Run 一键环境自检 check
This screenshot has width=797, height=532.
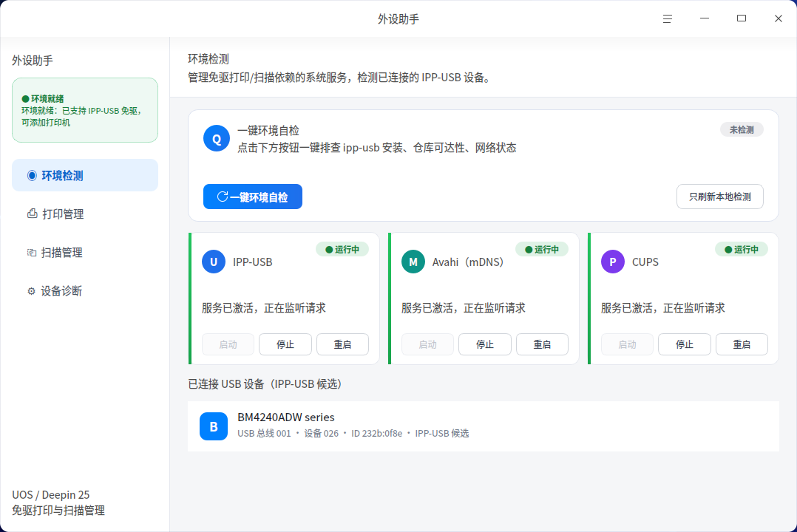coord(253,197)
